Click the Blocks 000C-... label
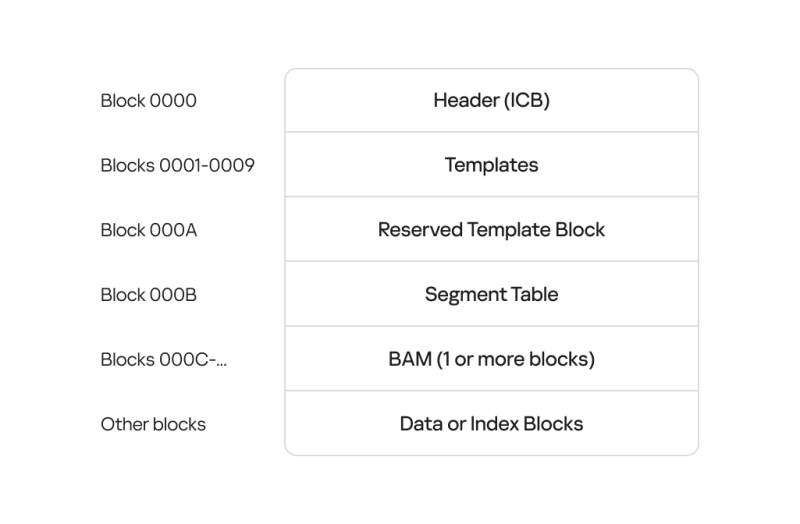This screenshot has height=524, width=800. tap(164, 360)
